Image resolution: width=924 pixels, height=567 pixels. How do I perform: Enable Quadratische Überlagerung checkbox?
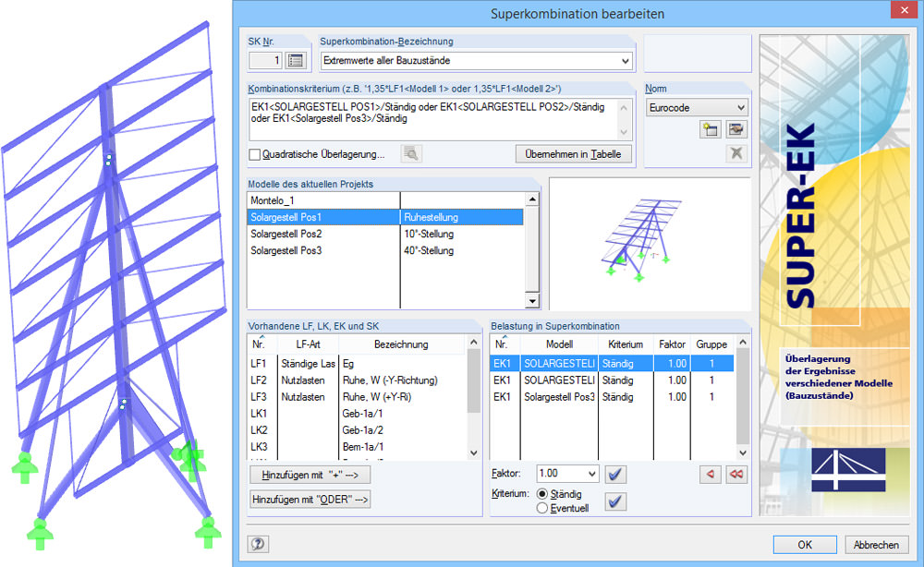coord(255,155)
